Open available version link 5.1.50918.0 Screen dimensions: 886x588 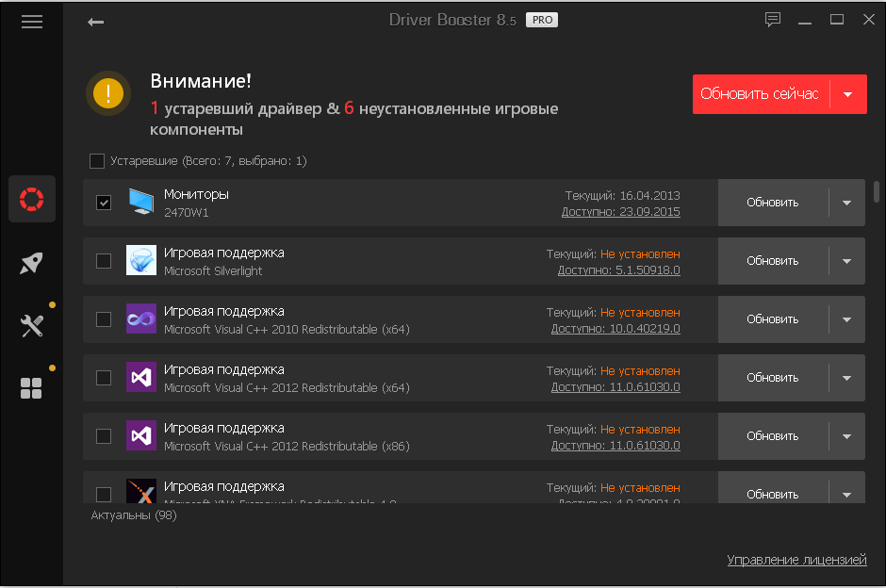click(x=618, y=270)
